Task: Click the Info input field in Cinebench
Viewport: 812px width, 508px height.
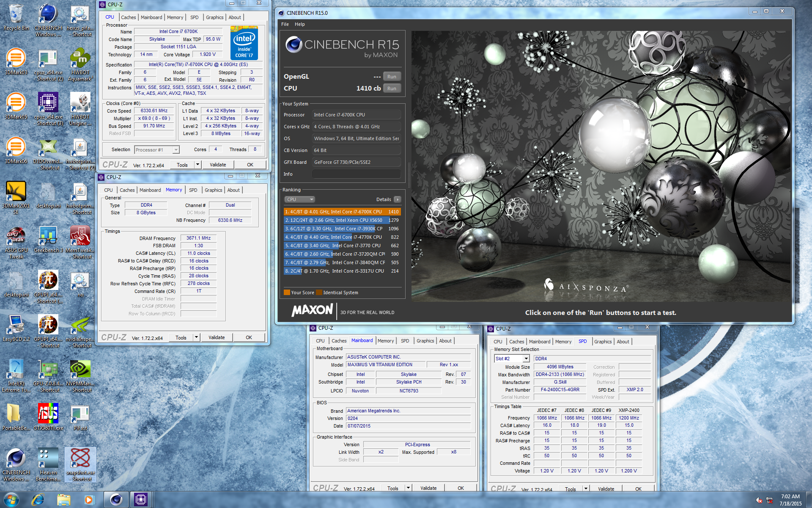Action: [x=356, y=174]
